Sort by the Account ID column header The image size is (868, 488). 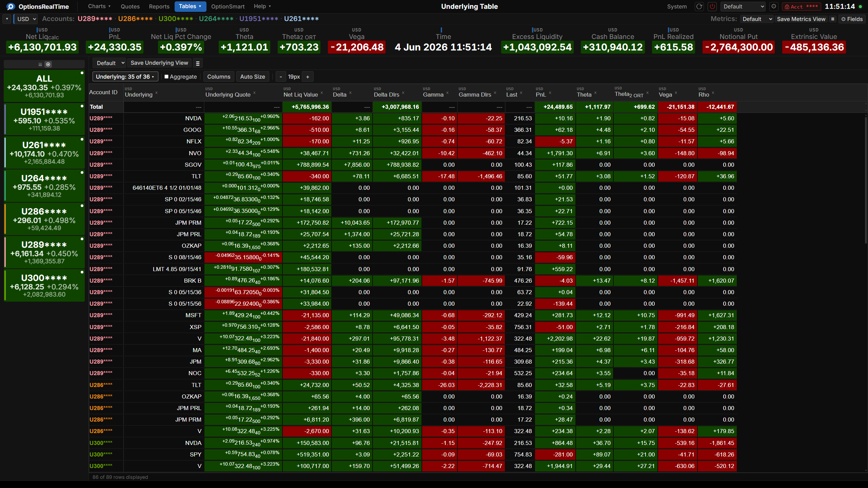[103, 93]
